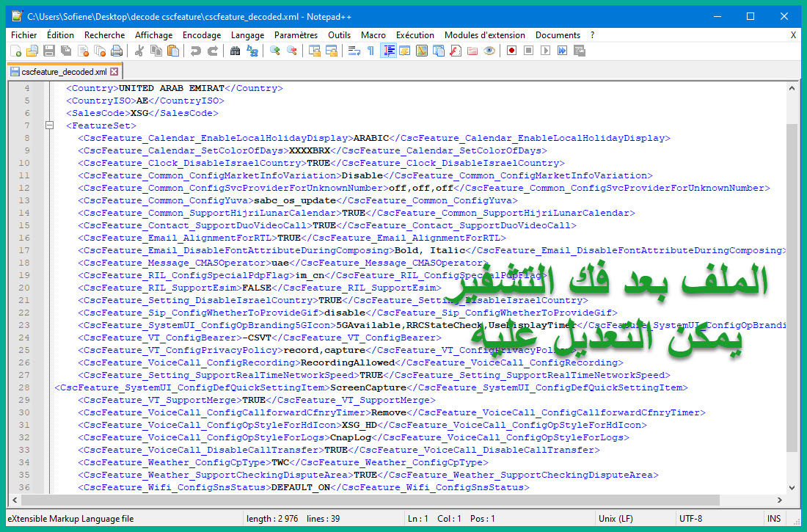807x532 pixels.
Task: Open the Outils menu
Action: pyautogui.click(x=339, y=35)
